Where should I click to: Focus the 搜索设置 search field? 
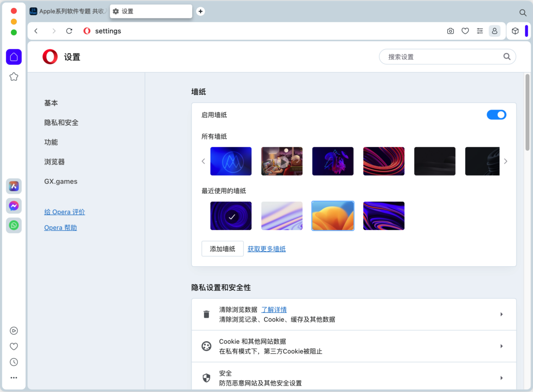pos(447,57)
